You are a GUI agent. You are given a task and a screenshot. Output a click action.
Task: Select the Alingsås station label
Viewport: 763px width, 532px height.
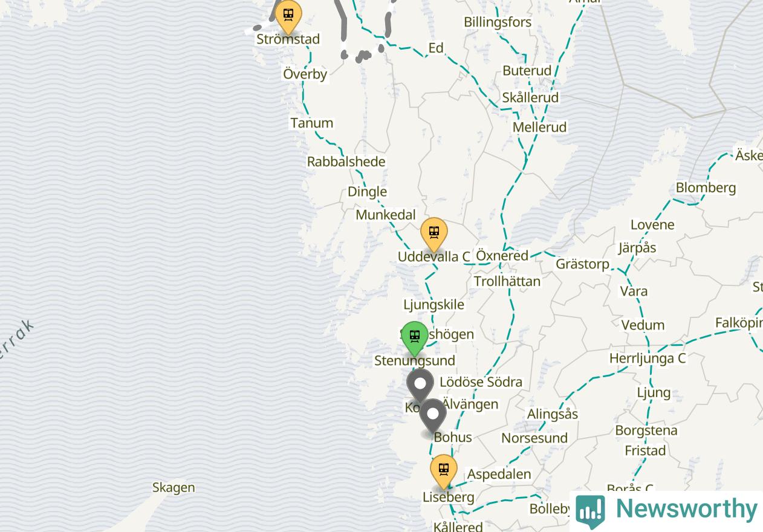tap(553, 414)
